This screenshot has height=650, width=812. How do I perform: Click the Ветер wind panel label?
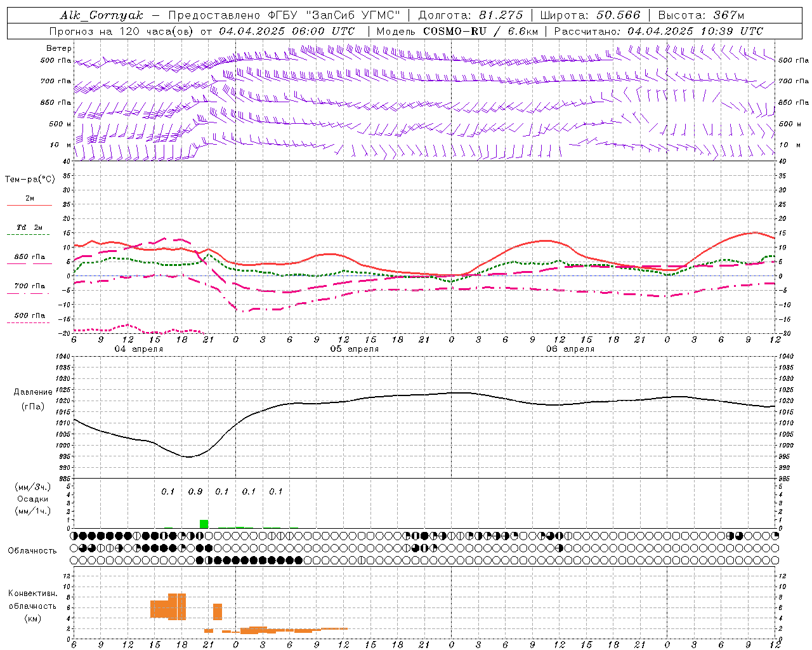coord(59,48)
